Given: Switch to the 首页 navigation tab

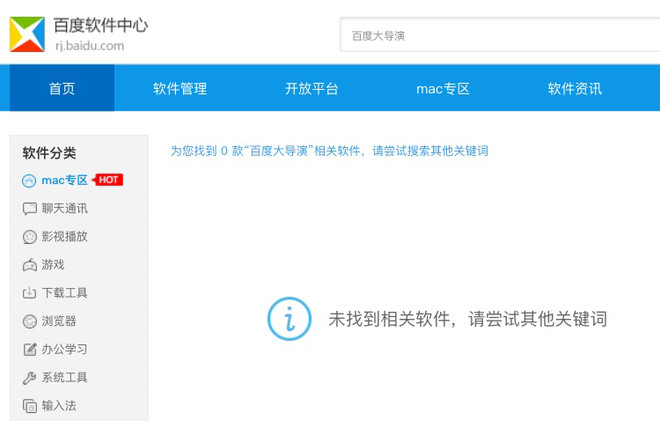Looking at the screenshot, I should point(62,88).
